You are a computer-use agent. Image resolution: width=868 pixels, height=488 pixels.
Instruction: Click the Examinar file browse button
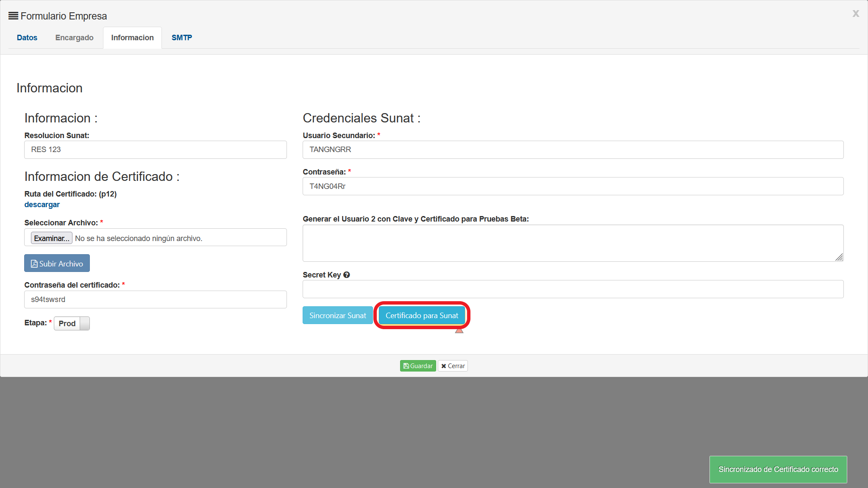pyautogui.click(x=51, y=238)
